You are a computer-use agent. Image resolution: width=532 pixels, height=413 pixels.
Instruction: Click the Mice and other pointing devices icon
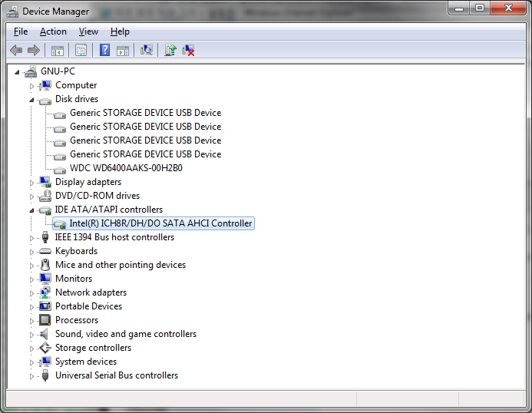pyautogui.click(x=45, y=265)
